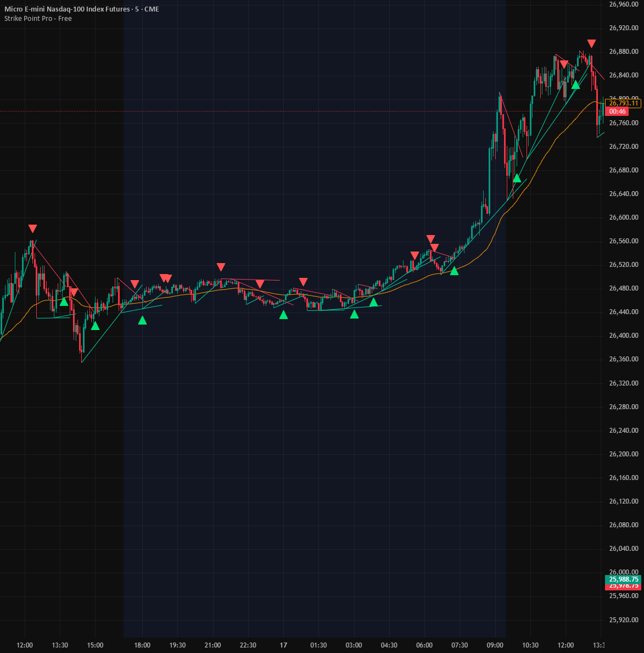This screenshot has height=653, width=644.
Task: Click the 07:30 time axis label
Action: point(460,645)
